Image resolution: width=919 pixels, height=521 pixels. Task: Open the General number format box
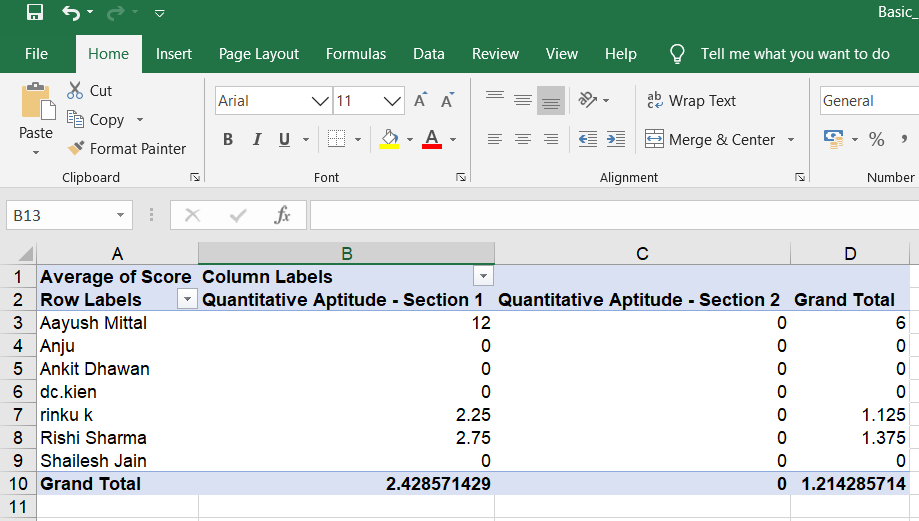[869, 101]
